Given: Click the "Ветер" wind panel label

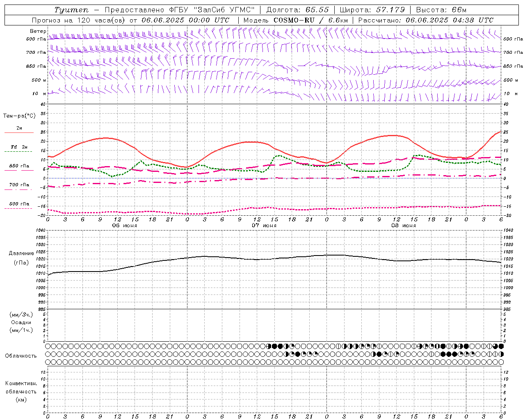Looking at the screenshot, I should (38, 31).
